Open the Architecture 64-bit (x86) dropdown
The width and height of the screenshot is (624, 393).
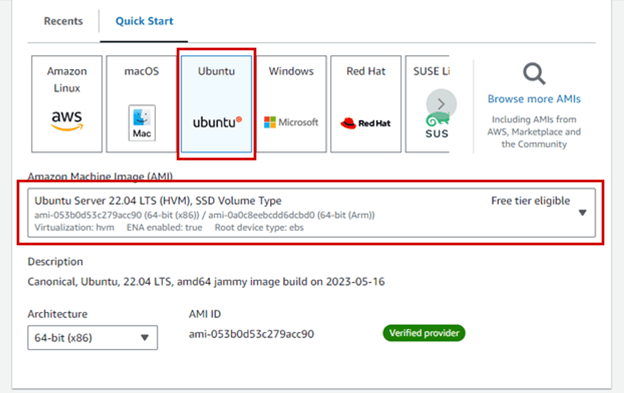click(x=92, y=338)
